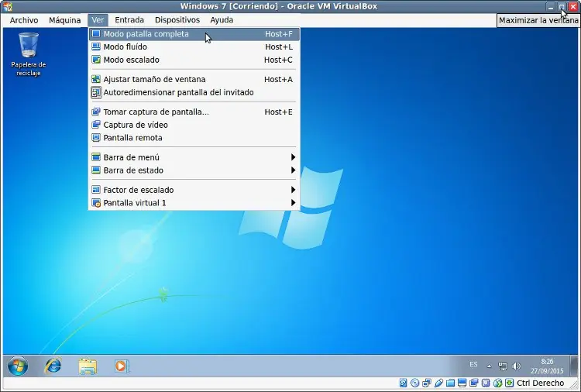This screenshot has width=581, height=392.
Task: Click the guest volume speaker icon
Action: coord(516,366)
